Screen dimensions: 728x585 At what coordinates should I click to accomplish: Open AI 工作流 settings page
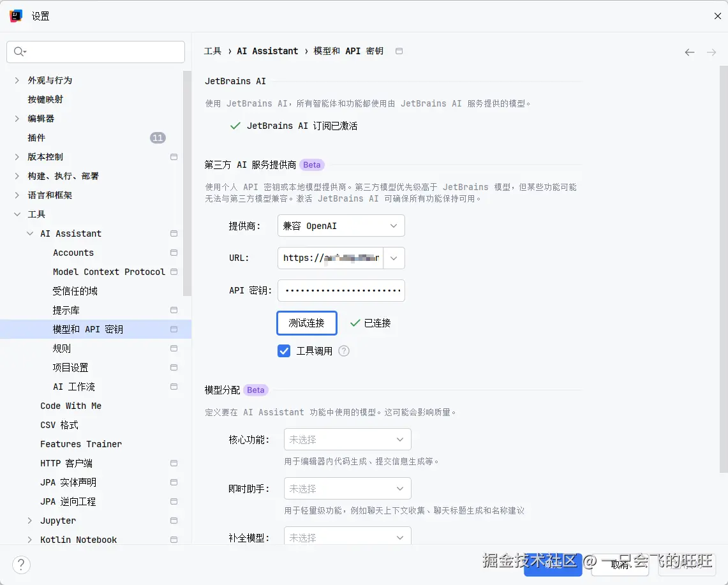point(74,387)
